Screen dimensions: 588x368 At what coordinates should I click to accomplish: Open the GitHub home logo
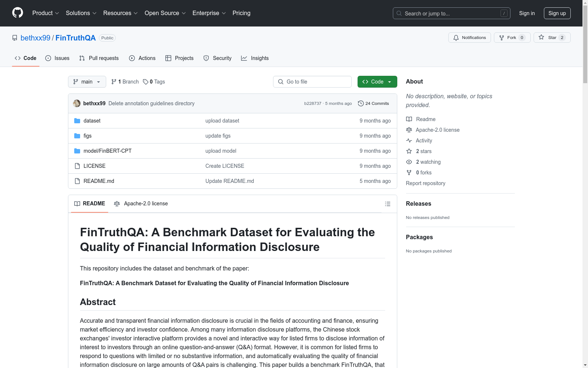[x=18, y=13]
